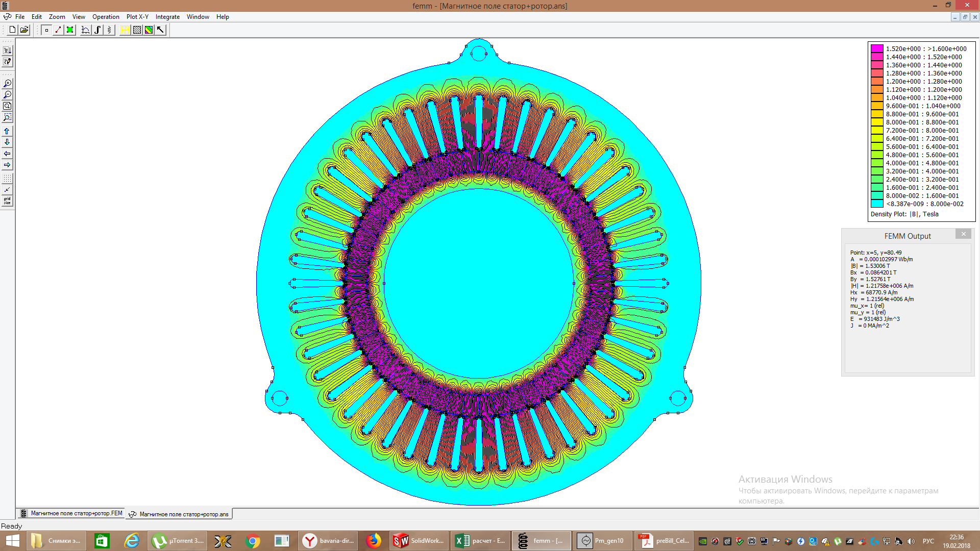Open the µTorrent taskbar button
This screenshot has height=551, width=980.
click(178, 541)
